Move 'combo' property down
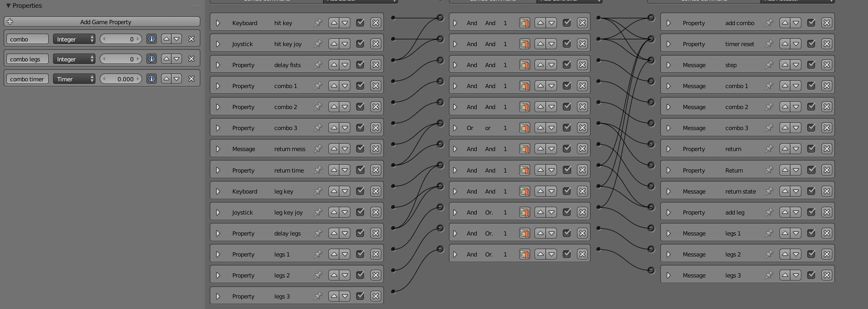868x309 pixels. pos(177,39)
